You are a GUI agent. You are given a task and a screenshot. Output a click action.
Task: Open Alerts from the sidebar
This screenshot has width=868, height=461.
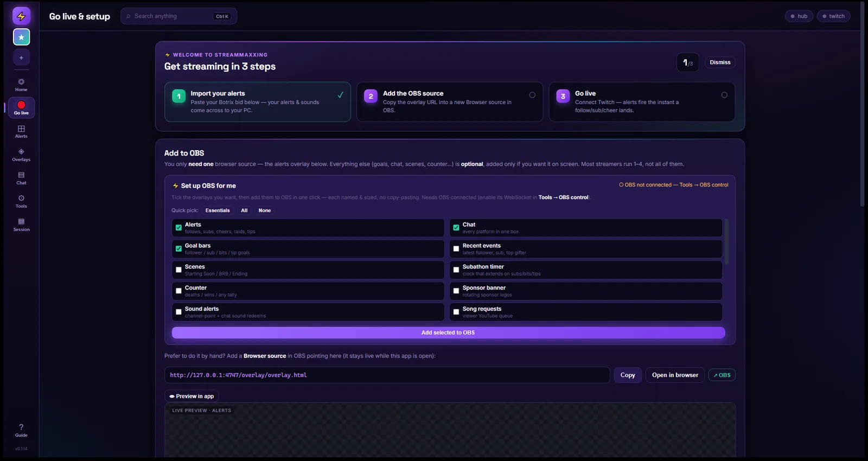coord(21,132)
